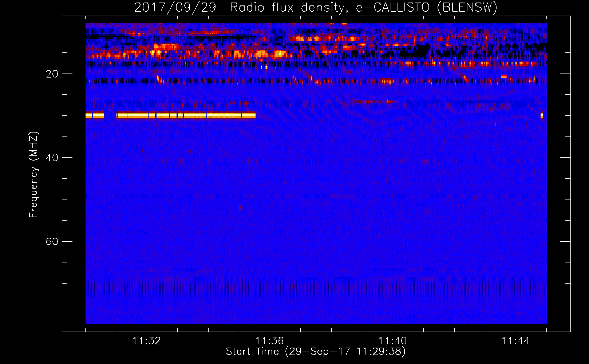Click the "Start Time (29-Sep-17 11:29:38)" label
The height and width of the screenshot is (364, 589).
point(316,352)
